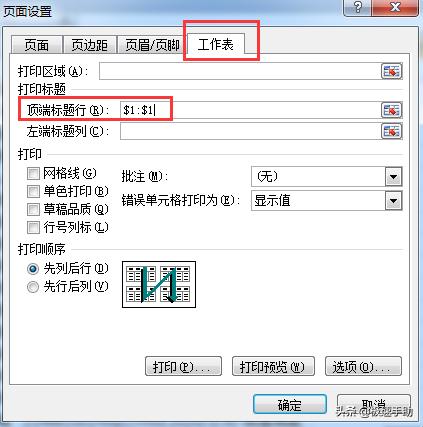Open the 批注 dropdown list
Viewport: 423px width, 427px height.
(x=394, y=176)
